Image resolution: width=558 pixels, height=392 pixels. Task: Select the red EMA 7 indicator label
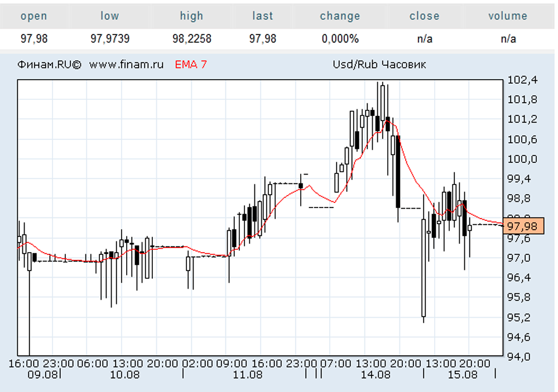[x=191, y=65]
